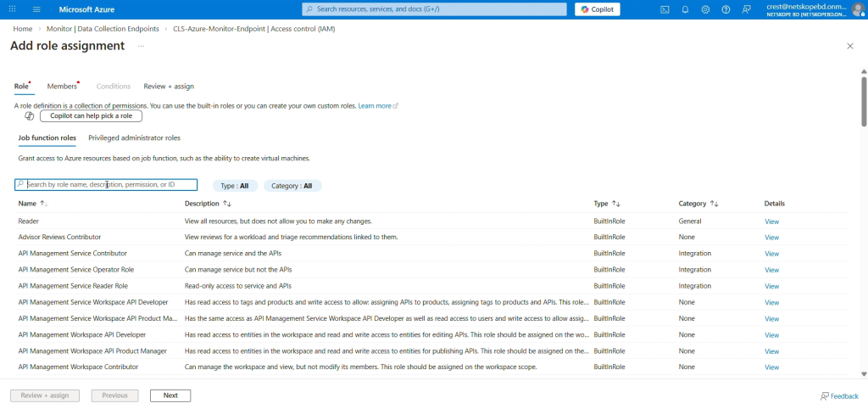Switch to the Role tab
Viewport: 868px width, 409px height.
tap(21, 87)
